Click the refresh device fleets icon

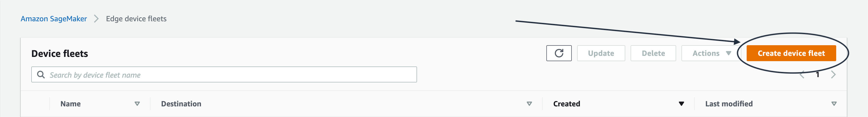[559, 53]
